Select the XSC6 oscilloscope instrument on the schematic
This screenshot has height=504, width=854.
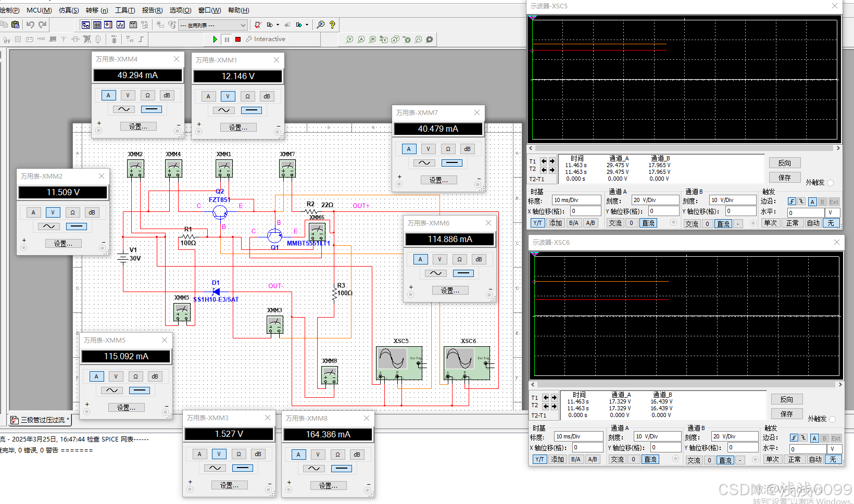point(467,363)
